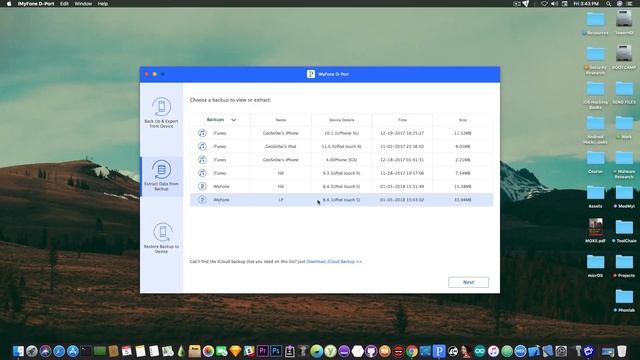The height and width of the screenshot is (360, 640).
Task: Click iMyFone D-Port icon in Dock
Action: pyautogui.click(x=439, y=351)
